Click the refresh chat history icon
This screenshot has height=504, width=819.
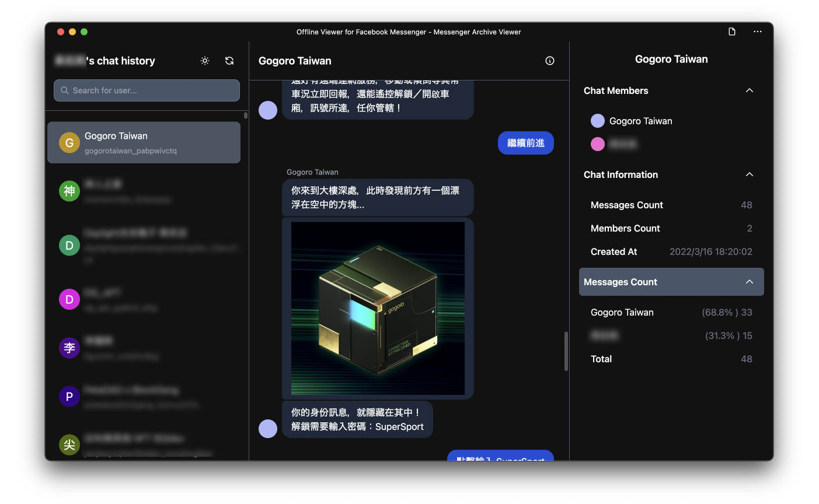229,61
